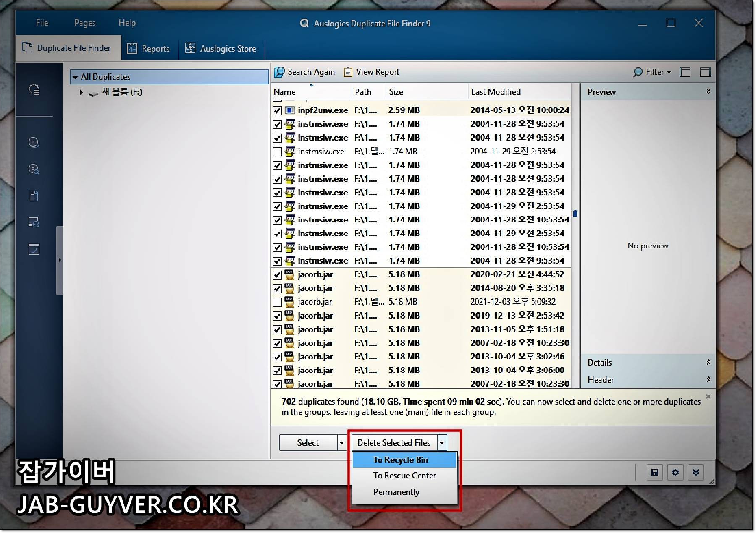Check the instmsiw.exe row dated 2004-11-29 오전 2:53:54 with path F:\1.델
Viewport: 756px width, 533px height.
(277, 152)
